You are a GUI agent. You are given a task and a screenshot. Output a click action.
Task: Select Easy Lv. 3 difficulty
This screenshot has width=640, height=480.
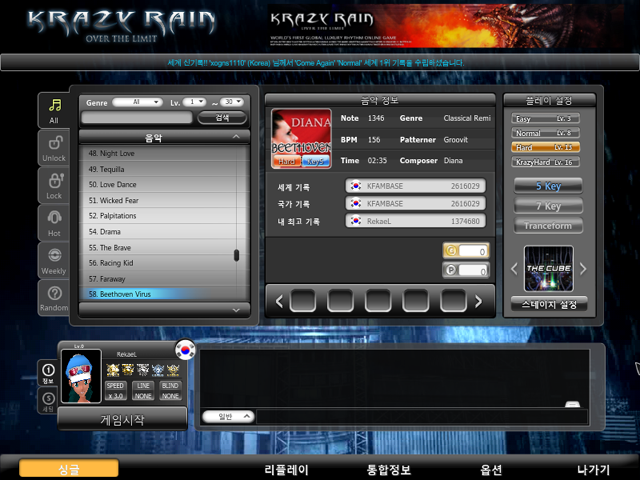click(x=545, y=118)
